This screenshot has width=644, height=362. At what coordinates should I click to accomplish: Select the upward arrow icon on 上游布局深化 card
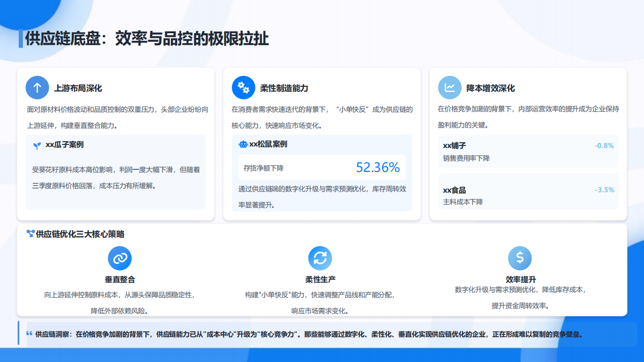37,87
